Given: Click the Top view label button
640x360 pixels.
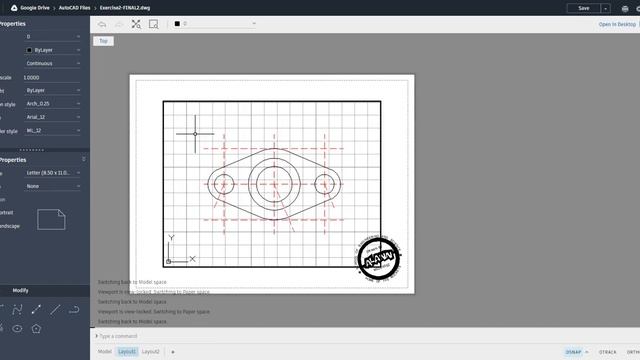Looking at the screenshot, I should (104, 41).
